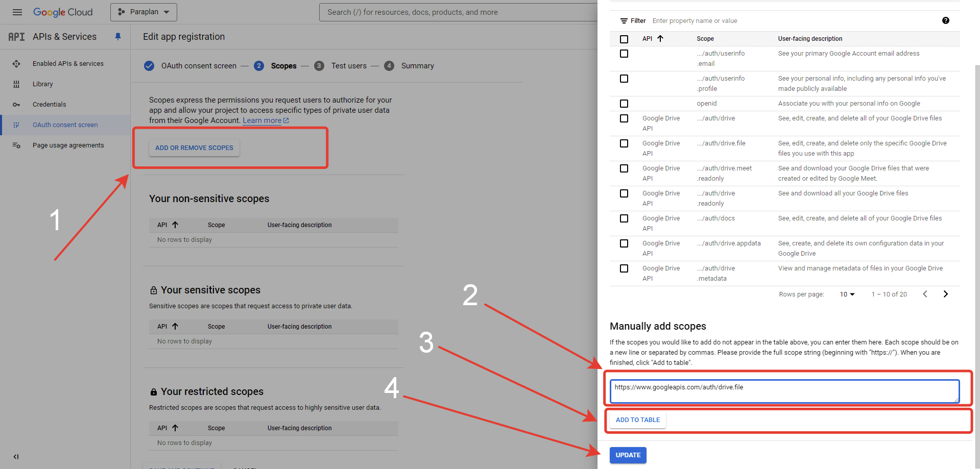Open the hamburger navigation menu
Viewport: 980px width, 469px height.
(17, 12)
